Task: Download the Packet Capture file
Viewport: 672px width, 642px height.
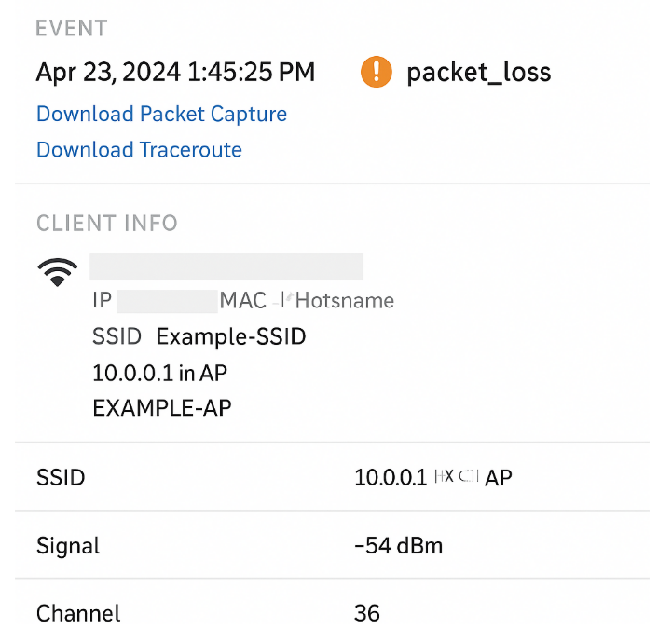Action: coord(161,115)
